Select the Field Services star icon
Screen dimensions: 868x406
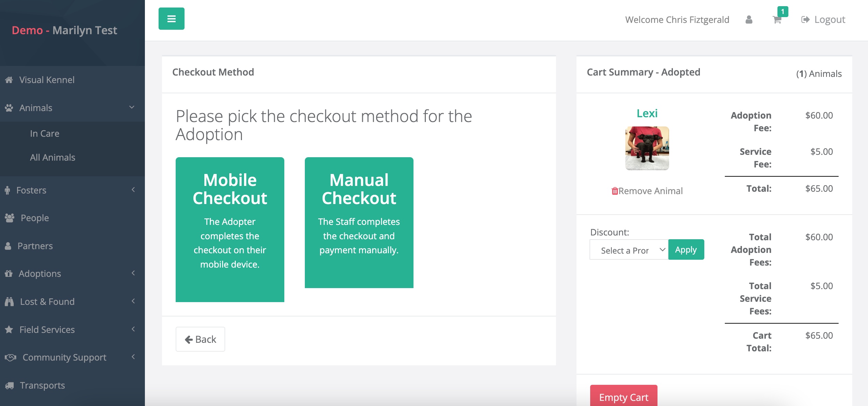[9, 329]
